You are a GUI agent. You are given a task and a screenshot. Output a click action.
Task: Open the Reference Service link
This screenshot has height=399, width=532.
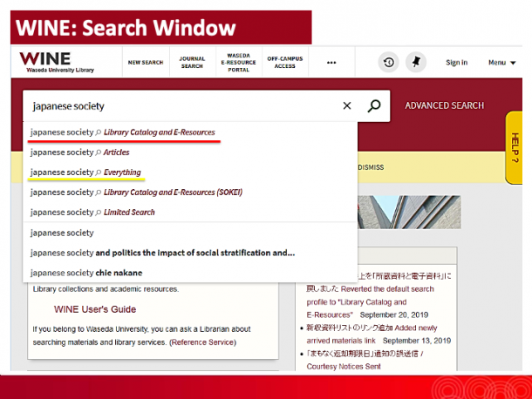click(x=202, y=342)
